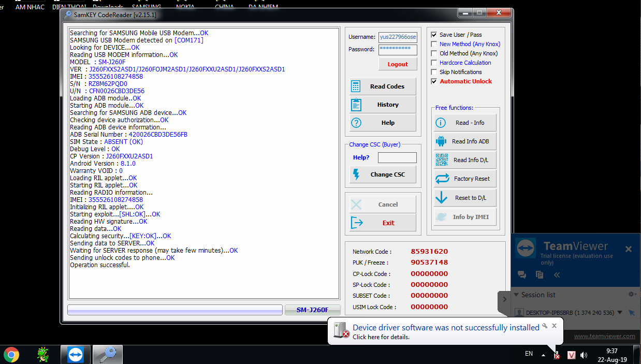641x364 pixels.
Task: Click the loop arrows icon on Factory Reset
Action: click(442, 179)
